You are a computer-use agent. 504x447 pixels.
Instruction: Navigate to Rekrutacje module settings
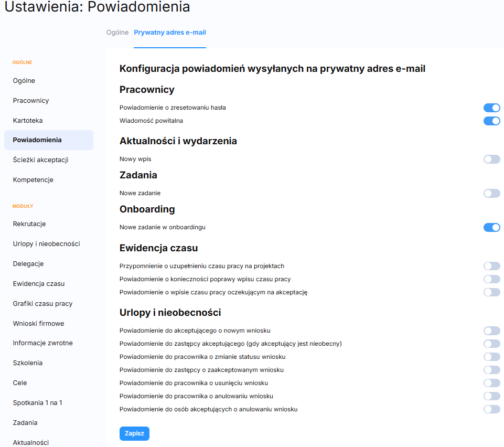pos(29,224)
